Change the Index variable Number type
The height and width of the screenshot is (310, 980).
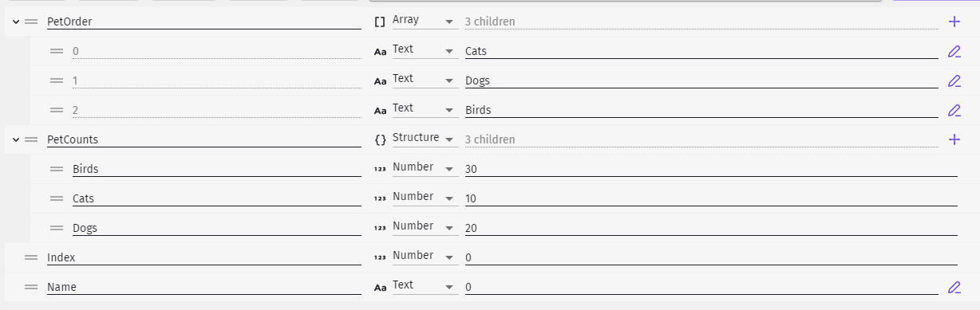[x=424, y=257]
